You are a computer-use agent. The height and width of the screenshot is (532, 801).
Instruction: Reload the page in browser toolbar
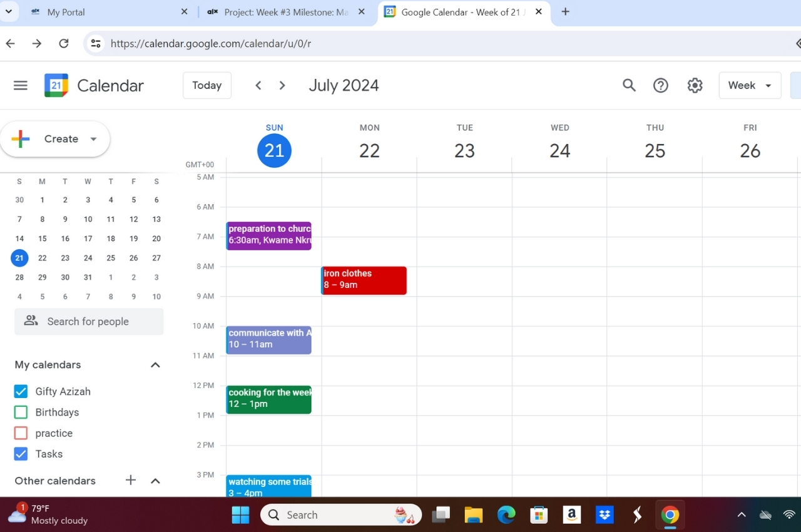tap(63, 43)
